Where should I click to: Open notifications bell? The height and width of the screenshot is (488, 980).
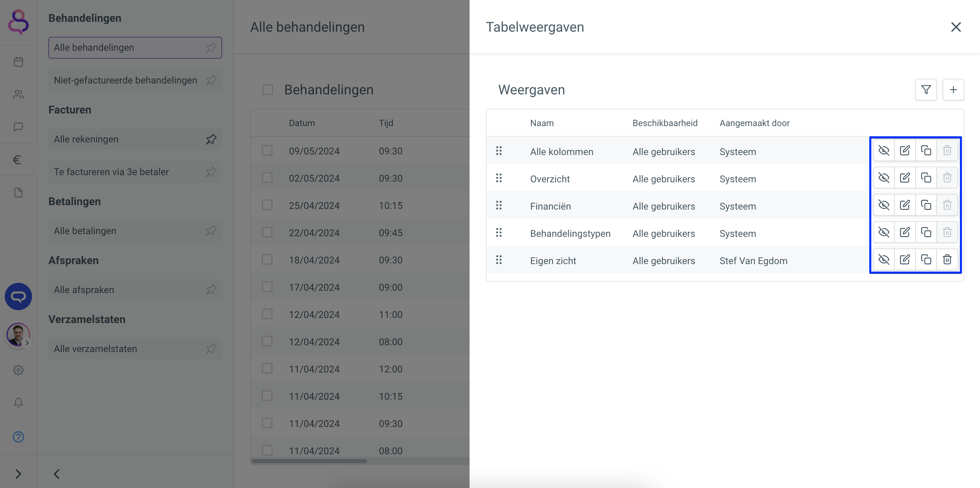[18, 403]
